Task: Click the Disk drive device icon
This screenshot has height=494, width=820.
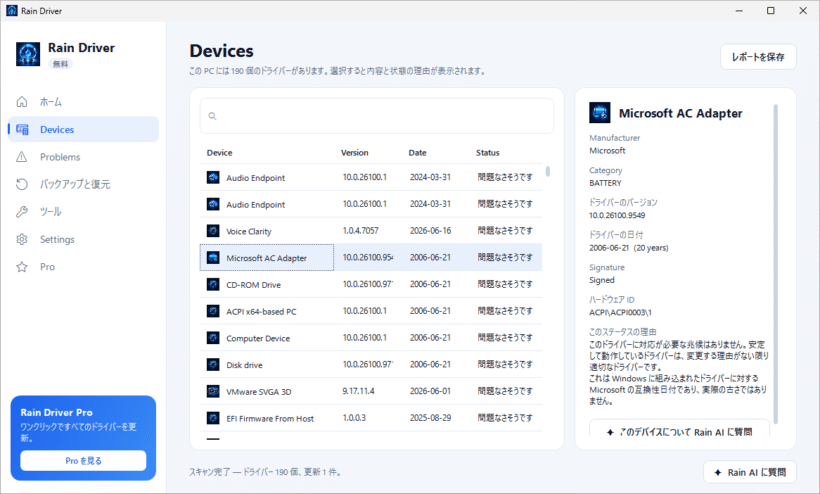Action: tap(213, 364)
